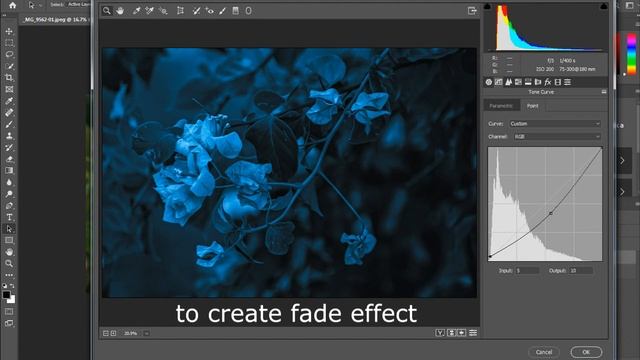Copy current settings to Before

point(462,333)
